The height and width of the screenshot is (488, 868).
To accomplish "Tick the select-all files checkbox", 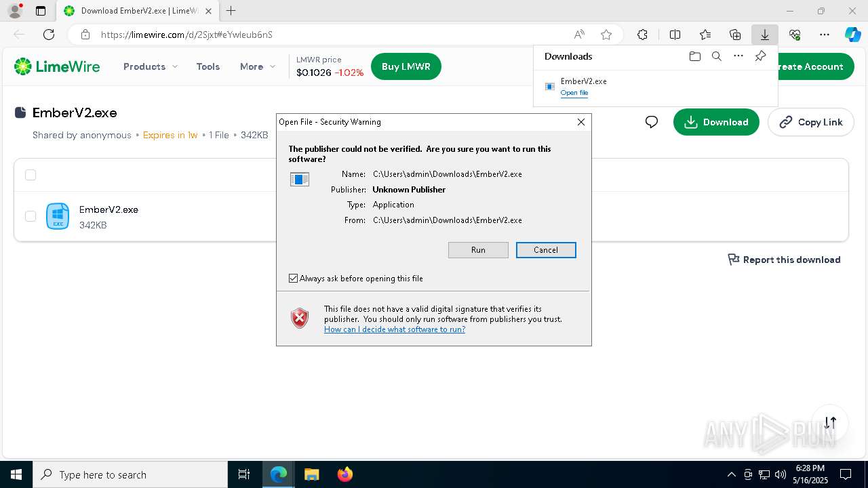I will (31, 175).
